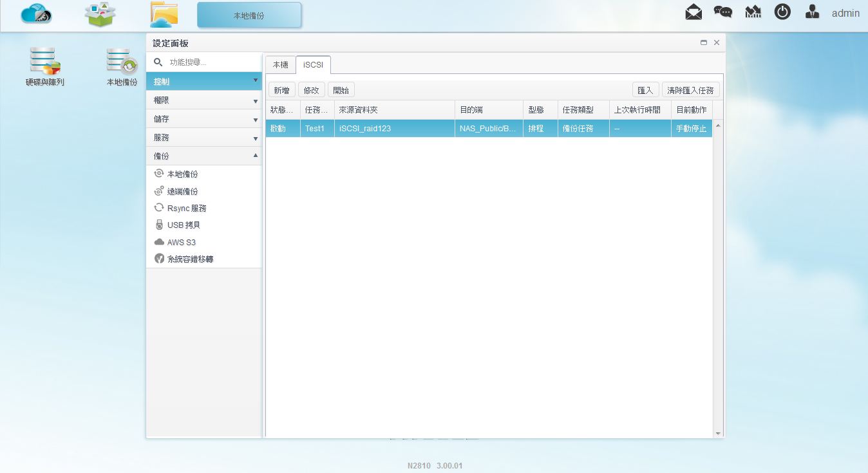This screenshot has height=473, width=868.
Task: Sort by 目的端 column header
Action: pyautogui.click(x=489, y=110)
